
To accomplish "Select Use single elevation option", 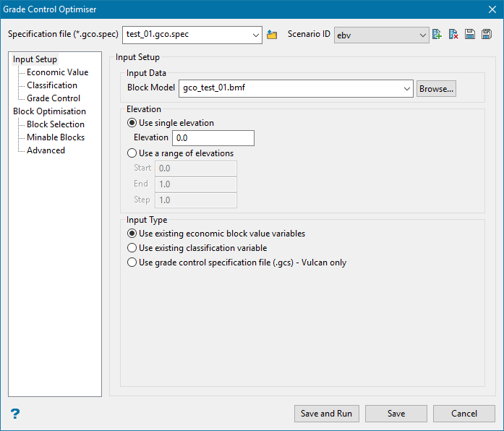I will tap(132, 123).
